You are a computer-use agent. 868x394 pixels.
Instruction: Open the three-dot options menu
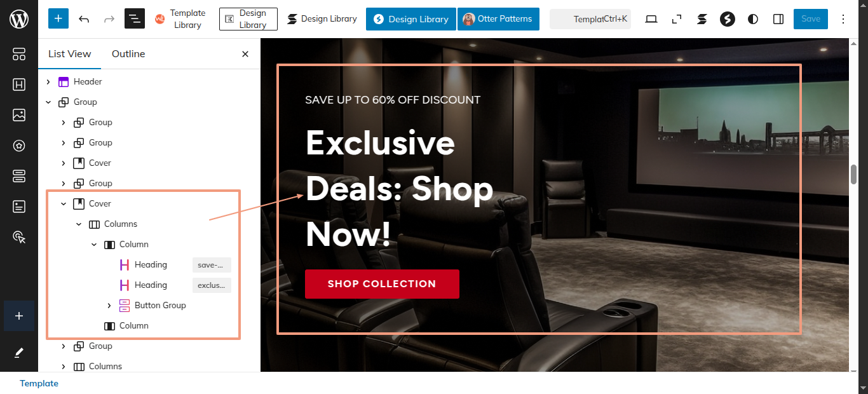tap(843, 19)
